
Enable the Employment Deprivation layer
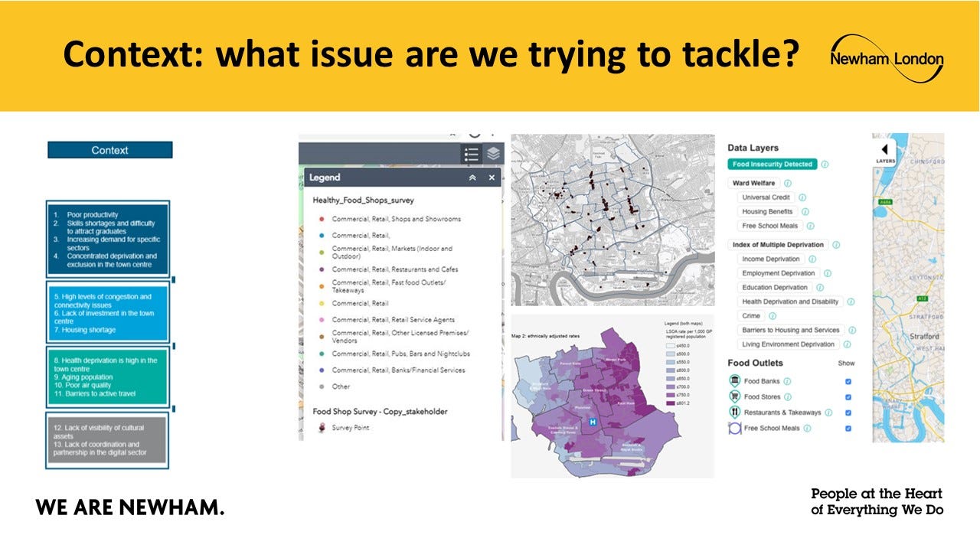coord(779,273)
